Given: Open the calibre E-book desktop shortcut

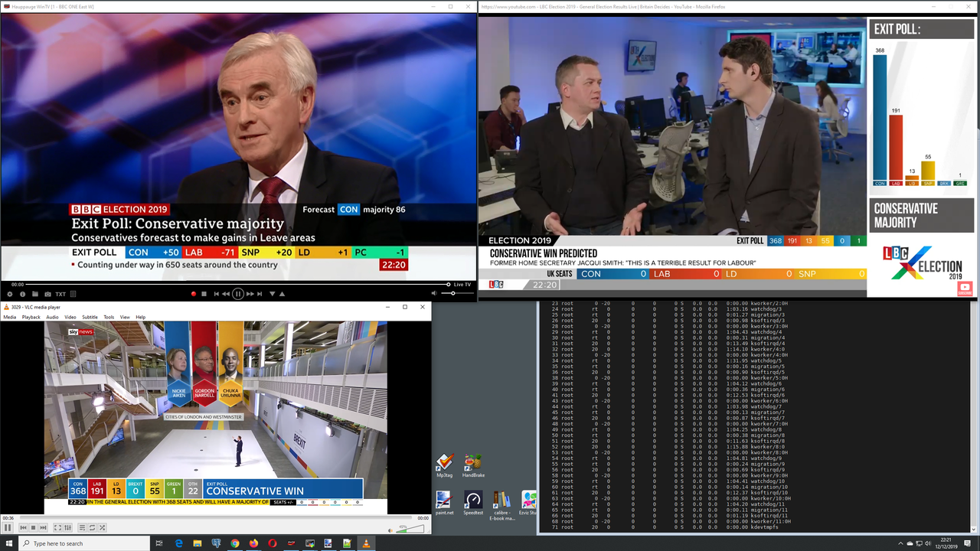Looking at the screenshot, I should pos(502,504).
